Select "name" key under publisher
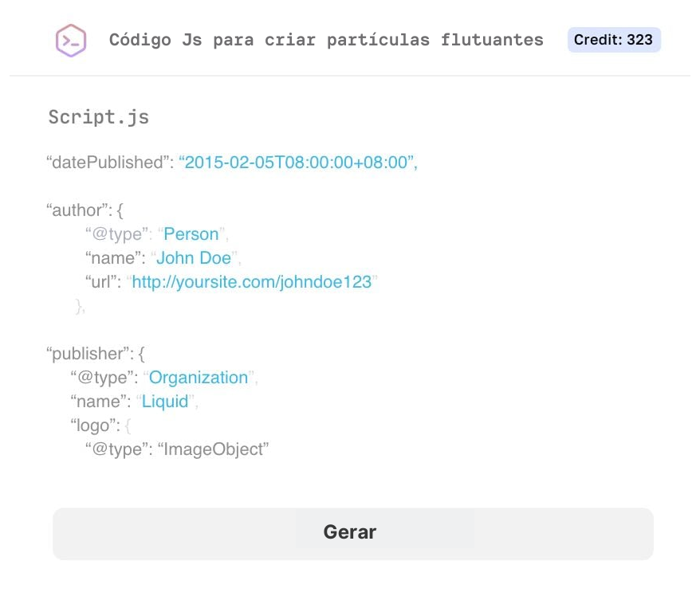The height and width of the screenshot is (596, 700). pyautogui.click(x=99, y=402)
